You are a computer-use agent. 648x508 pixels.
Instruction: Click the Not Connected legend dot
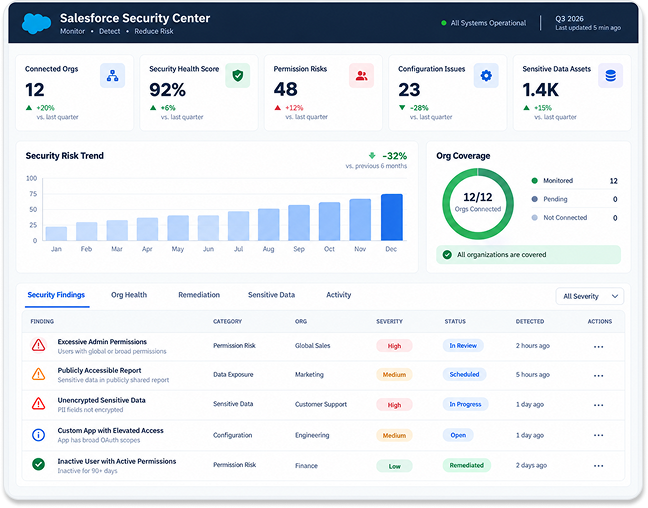534,218
